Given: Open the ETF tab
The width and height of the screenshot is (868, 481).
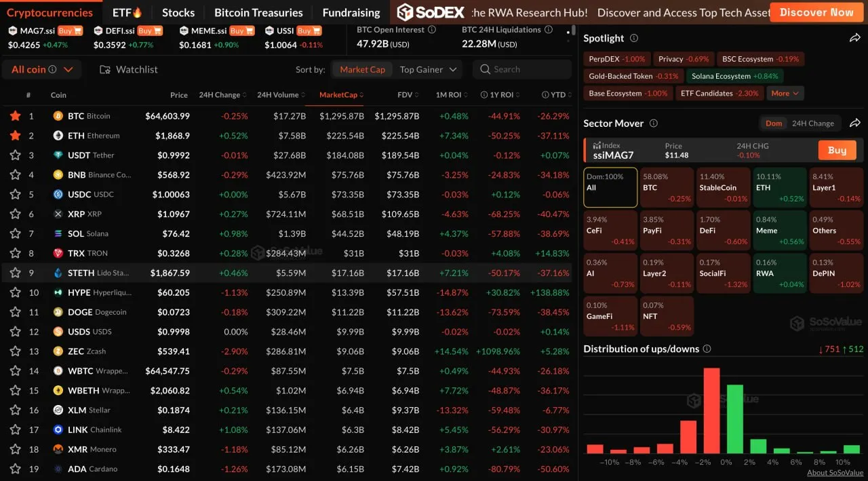Looking at the screenshot, I should pos(127,12).
